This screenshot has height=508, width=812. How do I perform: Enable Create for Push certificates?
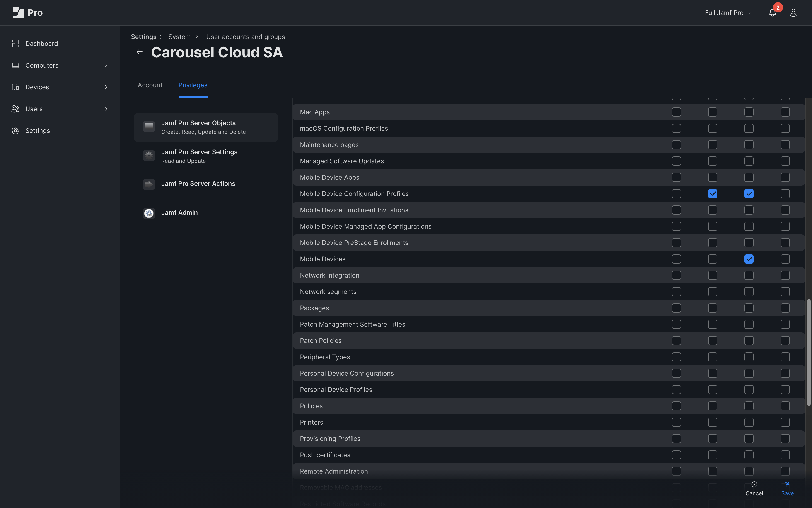click(677, 455)
